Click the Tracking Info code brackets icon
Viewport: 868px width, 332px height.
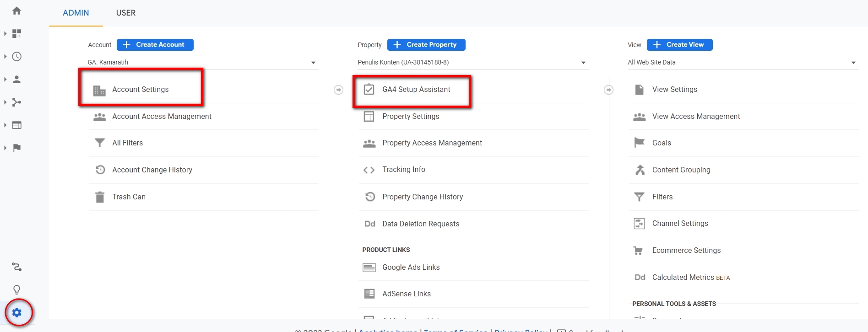point(369,170)
